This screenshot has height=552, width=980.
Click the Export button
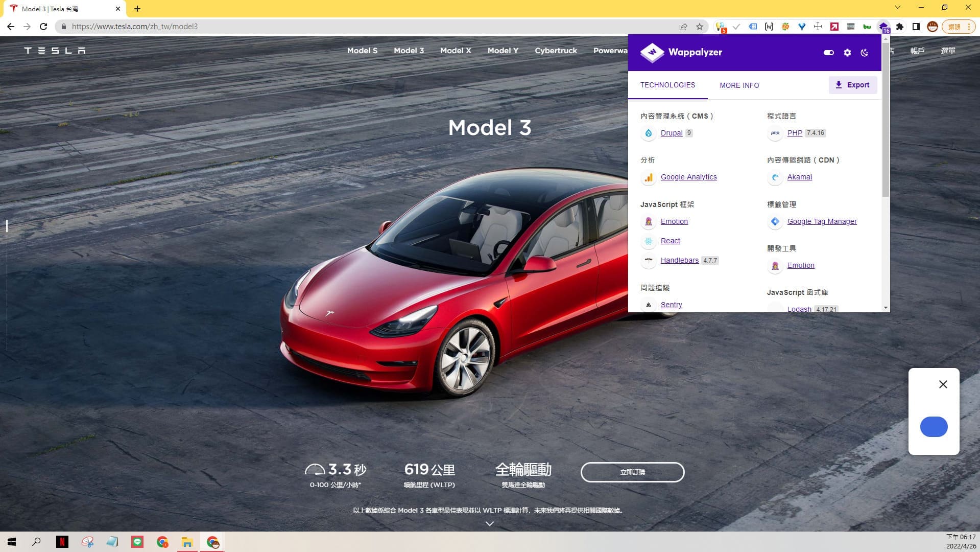852,85
